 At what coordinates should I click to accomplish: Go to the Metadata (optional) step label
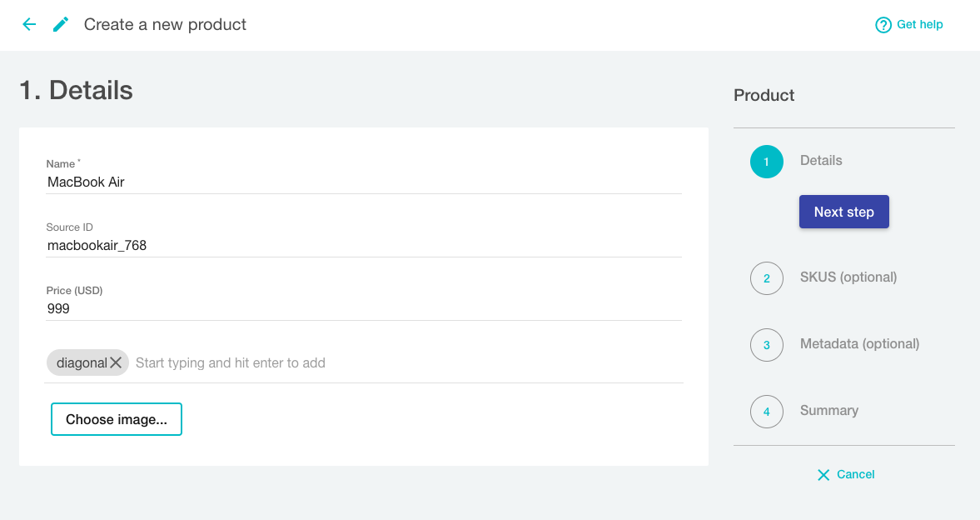point(859,343)
